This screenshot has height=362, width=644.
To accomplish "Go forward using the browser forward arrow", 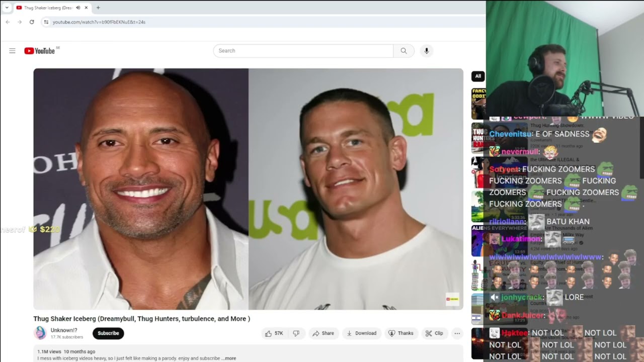I will coord(20,22).
